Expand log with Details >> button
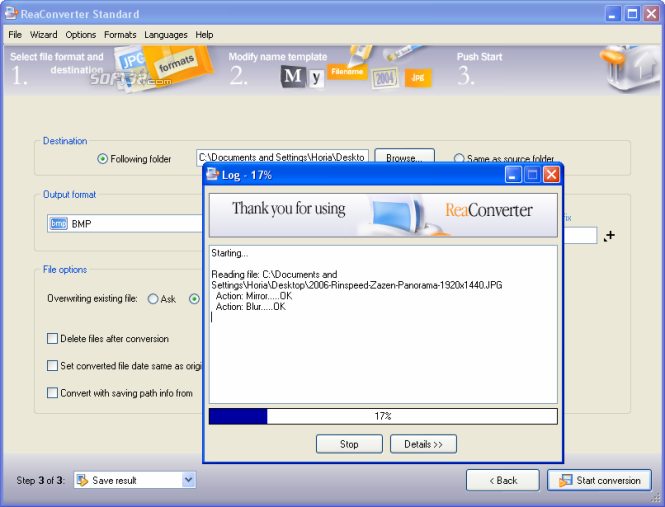This screenshot has height=507, width=665. point(423,444)
